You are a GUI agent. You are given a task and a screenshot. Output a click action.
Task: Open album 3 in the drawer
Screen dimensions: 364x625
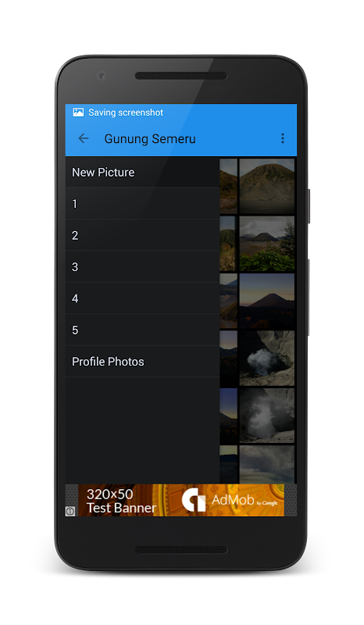(x=142, y=266)
